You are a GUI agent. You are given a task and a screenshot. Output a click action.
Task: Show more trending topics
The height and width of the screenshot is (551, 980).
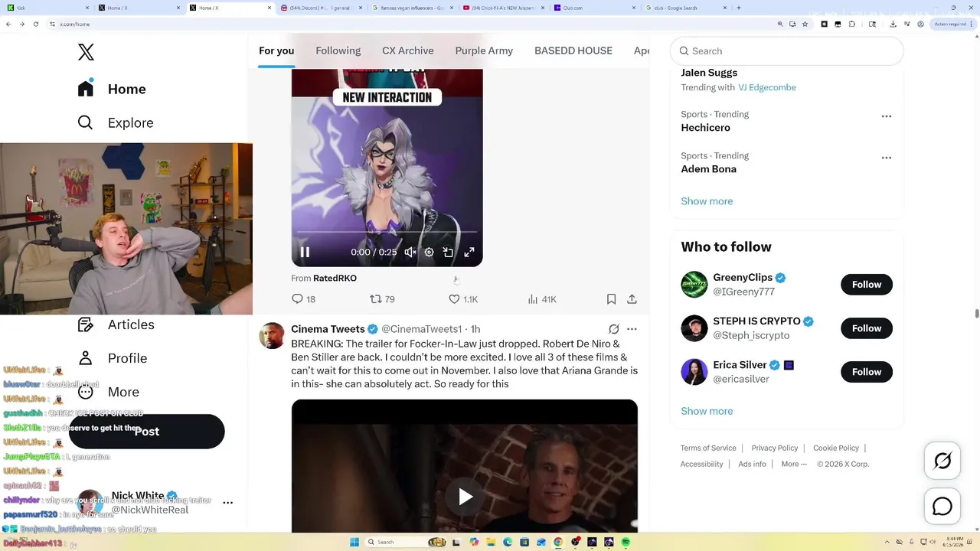tap(707, 201)
